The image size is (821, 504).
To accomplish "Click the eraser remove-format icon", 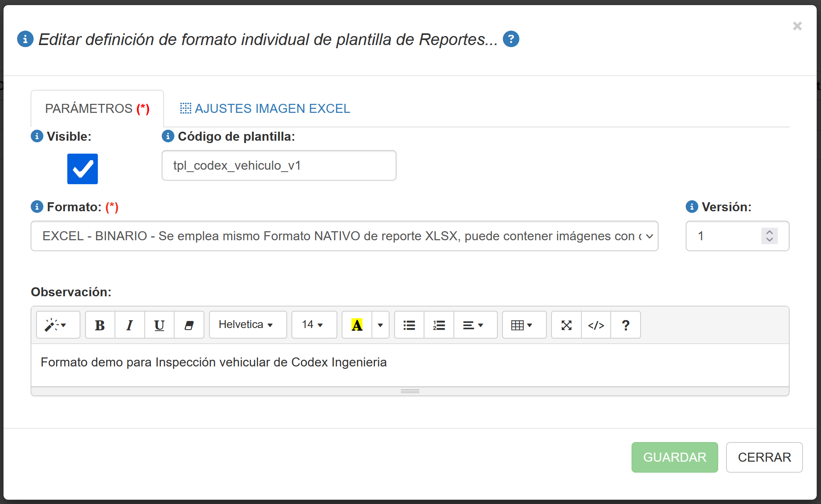I will (x=189, y=325).
